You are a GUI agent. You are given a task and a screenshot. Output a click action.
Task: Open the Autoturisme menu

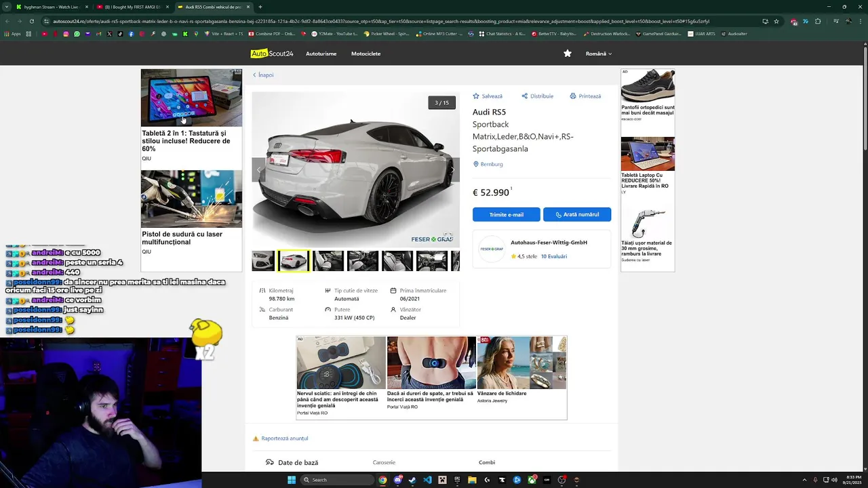pos(321,54)
